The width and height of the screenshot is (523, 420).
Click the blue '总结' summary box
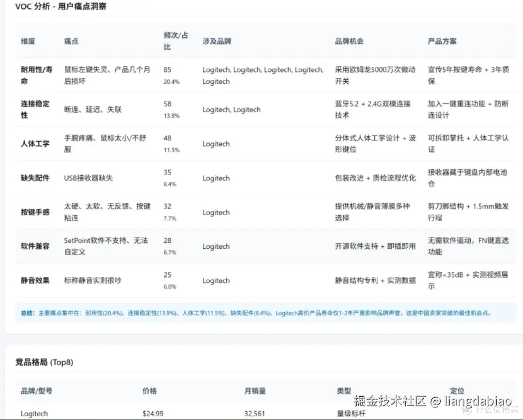pyautogui.click(x=265, y=313)
